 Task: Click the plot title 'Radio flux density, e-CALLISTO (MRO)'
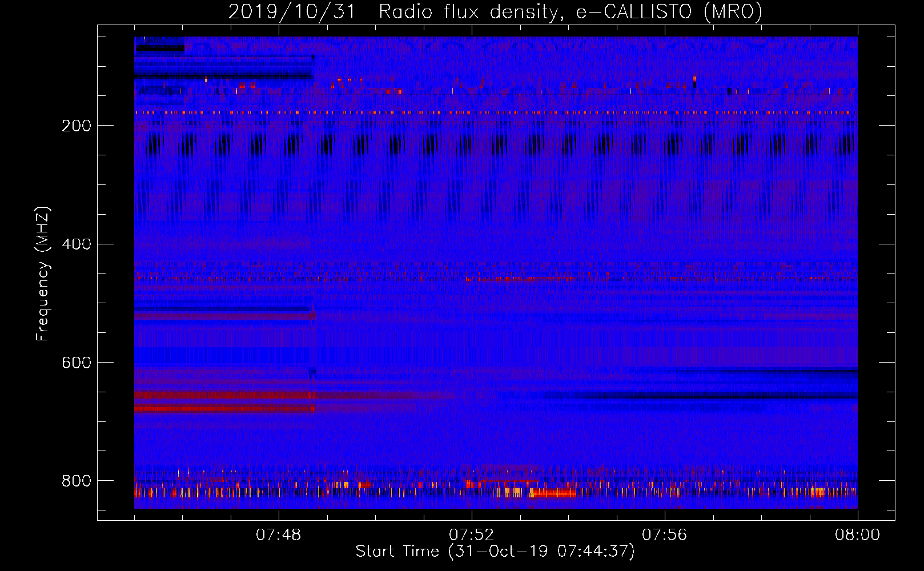click(x=571, y=11)
